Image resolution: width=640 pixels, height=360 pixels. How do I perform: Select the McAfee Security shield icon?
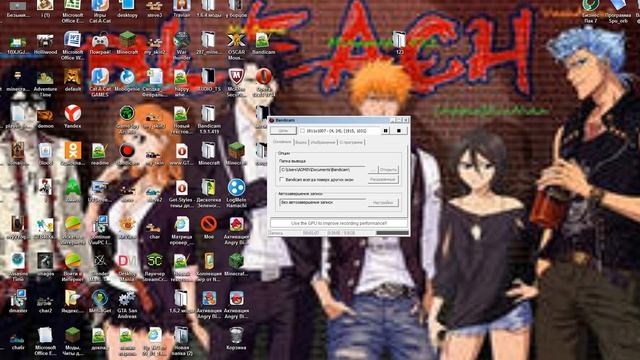[x=236, y=82]
